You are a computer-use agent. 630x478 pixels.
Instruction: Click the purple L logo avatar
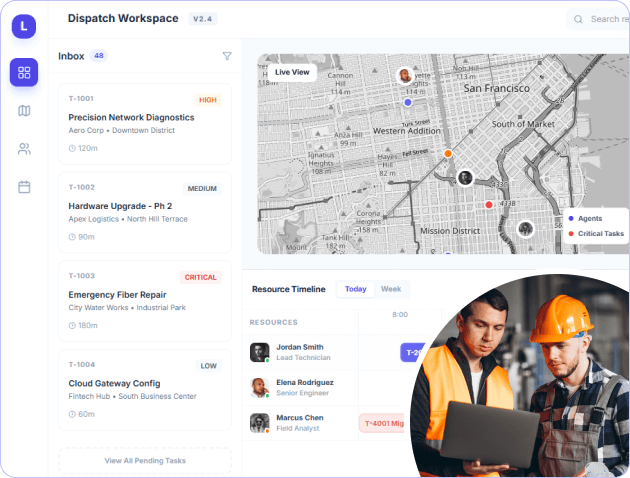[24, 27]
